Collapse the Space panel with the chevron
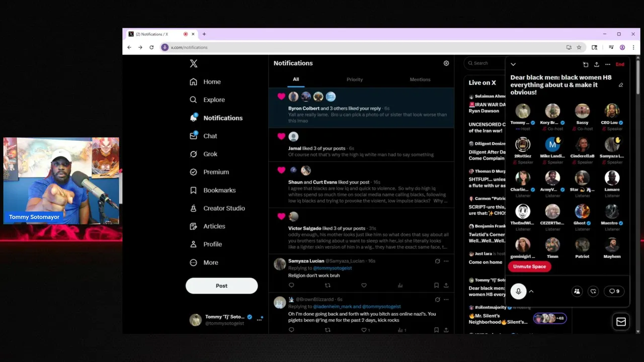 [513, 64]
